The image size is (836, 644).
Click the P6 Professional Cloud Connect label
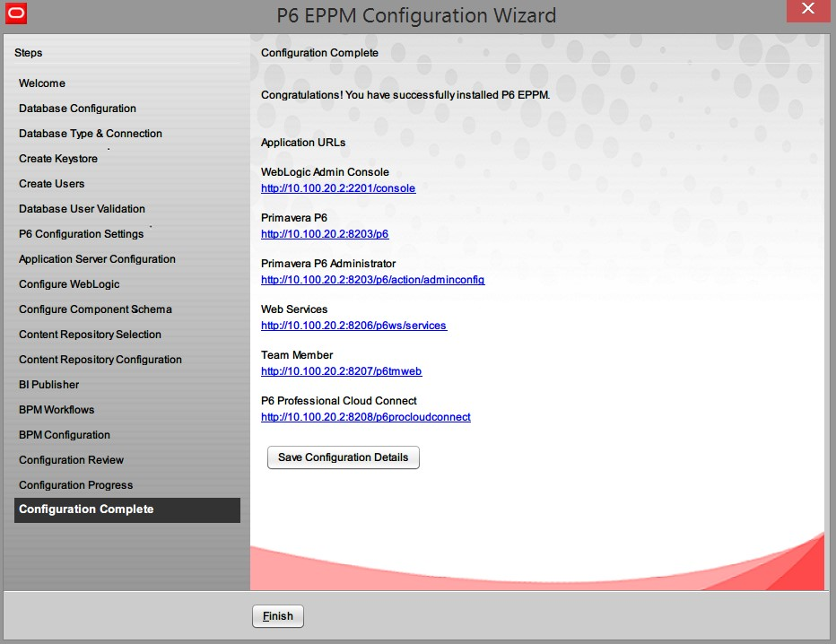[338, 400]
